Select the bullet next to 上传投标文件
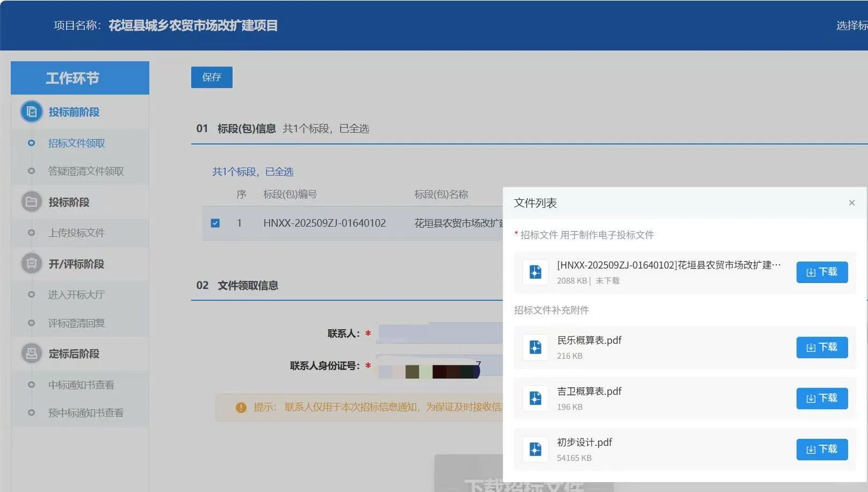Image resolution: width=868 pixels, height=492 pixels. coord(30,233)
